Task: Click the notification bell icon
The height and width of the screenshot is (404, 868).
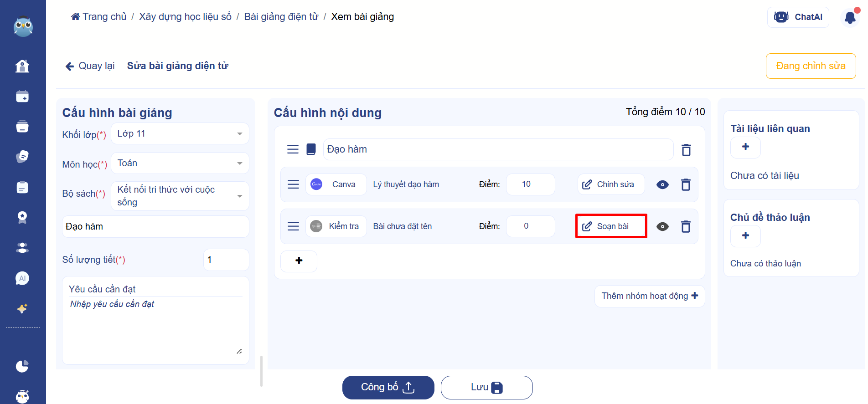Action: 850,18
